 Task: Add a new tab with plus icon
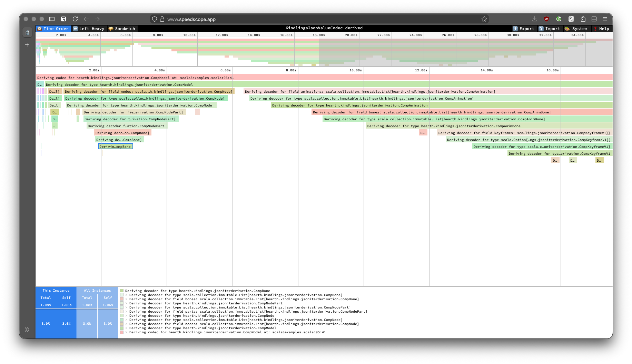coord(27,45)
